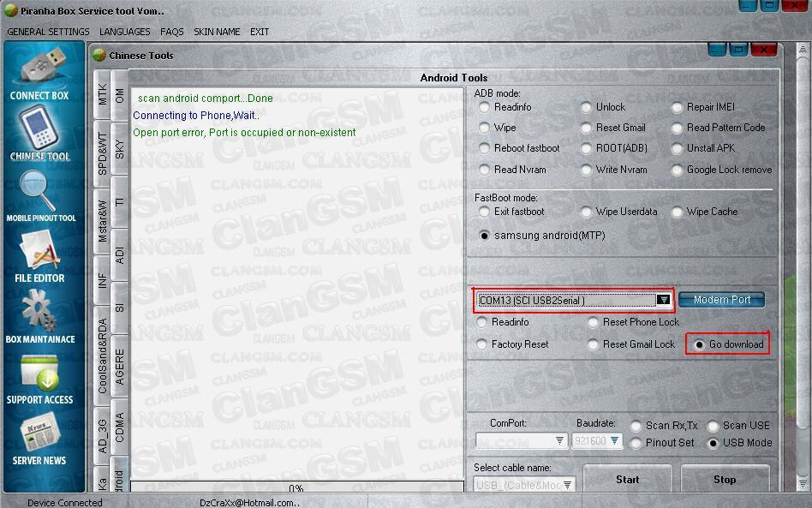Select Read Nvram radio button
This screenshot has width=812, height=508.
484,170
